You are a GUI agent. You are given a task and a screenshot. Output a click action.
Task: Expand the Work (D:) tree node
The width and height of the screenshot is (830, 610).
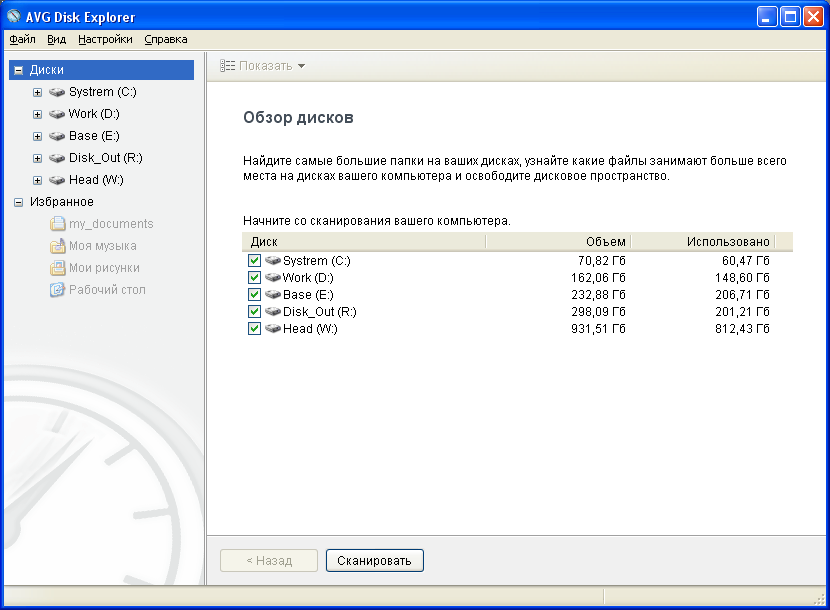(37, 114)
